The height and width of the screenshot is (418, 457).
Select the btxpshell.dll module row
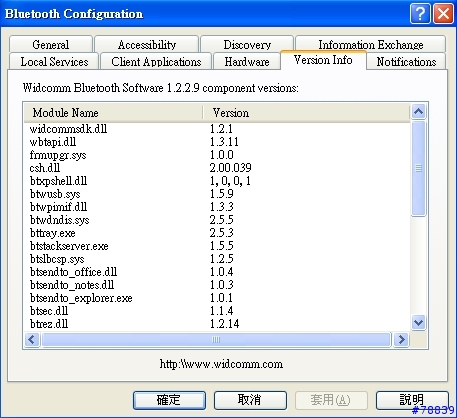pos(217,181)
